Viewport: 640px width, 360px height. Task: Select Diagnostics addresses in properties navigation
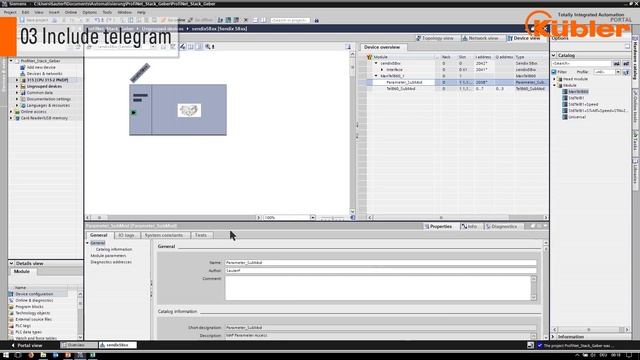(x=111, y=262)
